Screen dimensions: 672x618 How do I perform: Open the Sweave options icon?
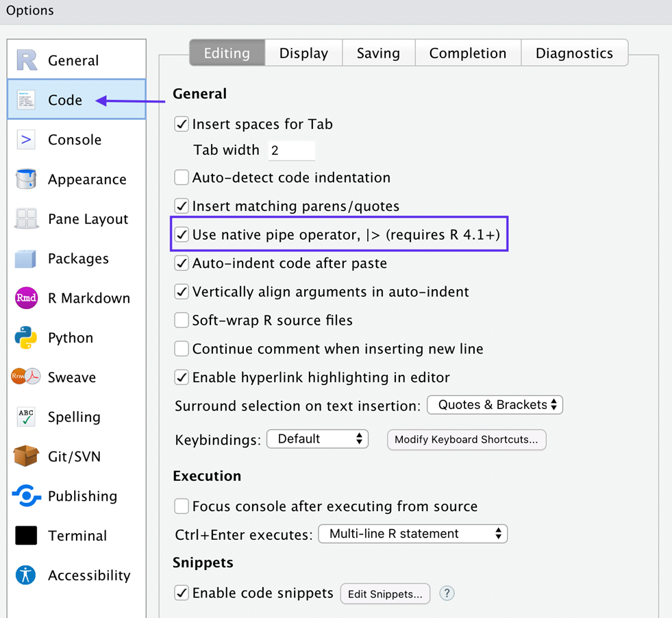coord(26,378)
